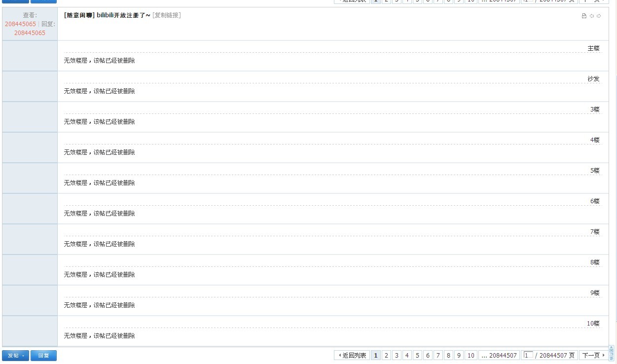This screenshot has width=617, height=364.
Task: Select page 6 in the footer pager
Action: coord(428,355)
